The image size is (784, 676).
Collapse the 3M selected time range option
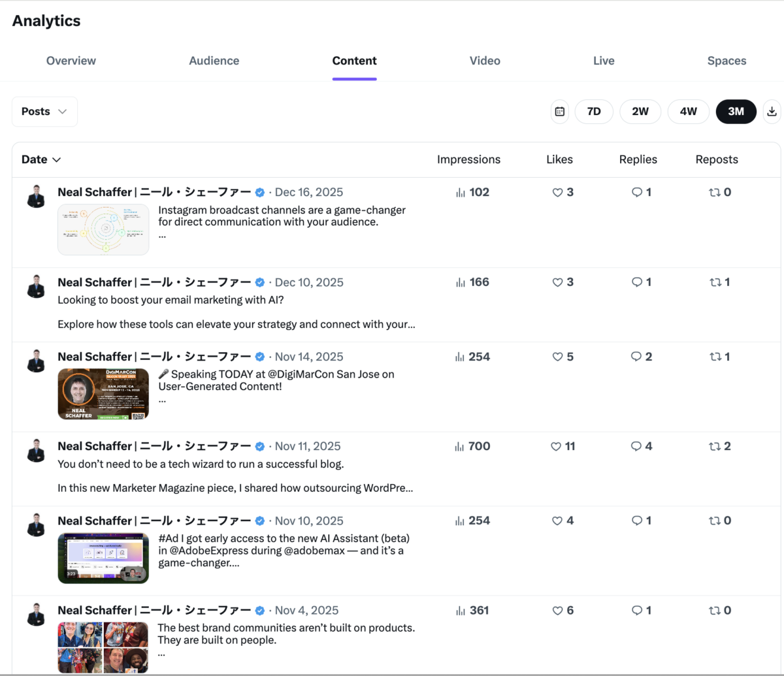click(736, 111)
